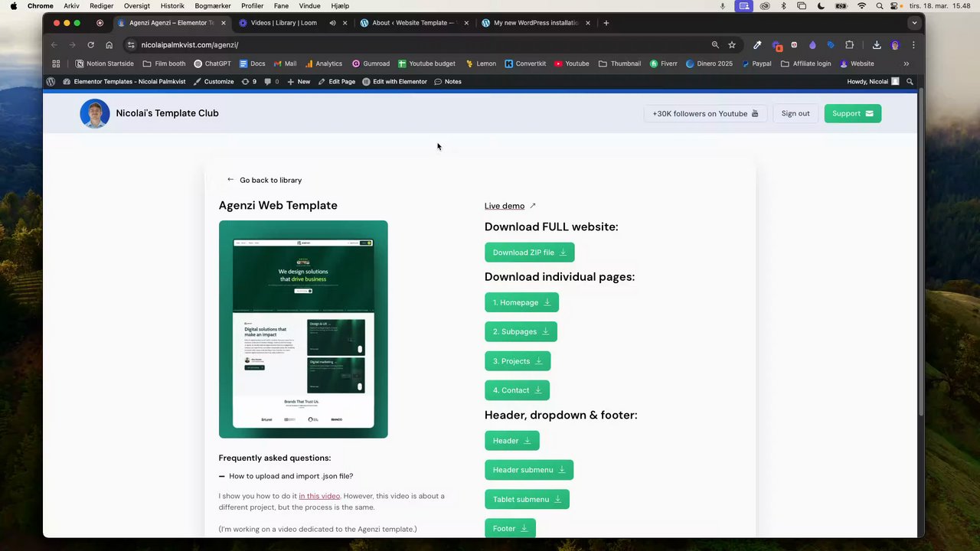The width and height of the screenshot is (980, 551).
Task: Open macOS Spotlight search icon
Action: tap(879, 5)
